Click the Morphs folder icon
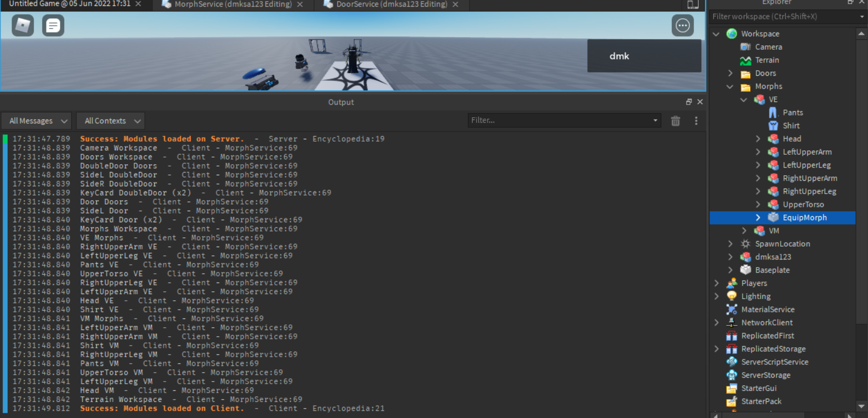Screen dimensions: 868x418 (746, 87)
